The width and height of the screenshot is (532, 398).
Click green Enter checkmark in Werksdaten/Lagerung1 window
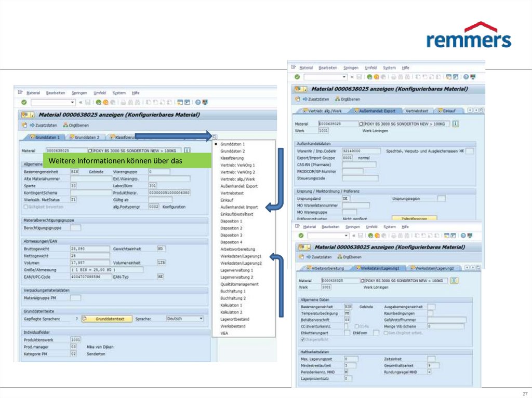point(301,235)
